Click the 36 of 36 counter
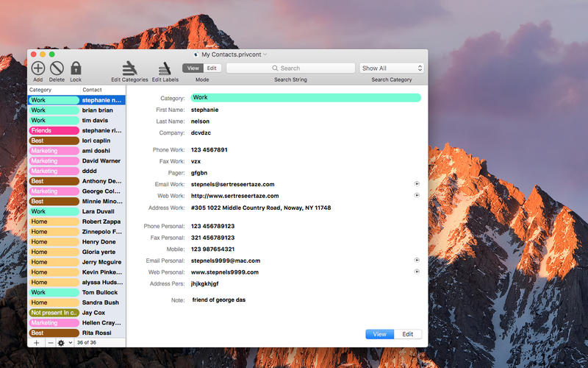 (87, 342)
